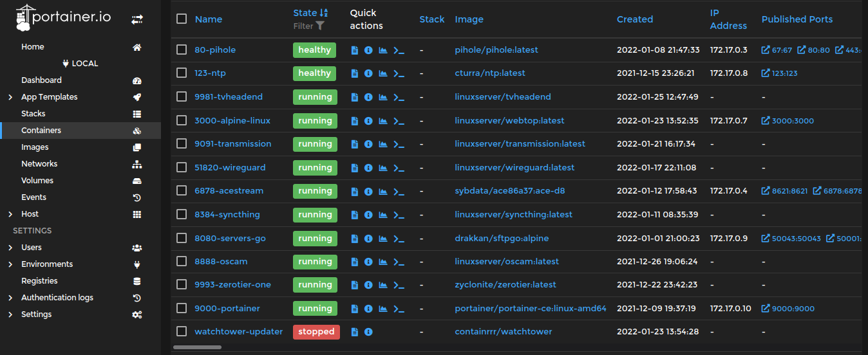
Task: Open logs icon for watchtower-updater
Action: coord(354,332)
